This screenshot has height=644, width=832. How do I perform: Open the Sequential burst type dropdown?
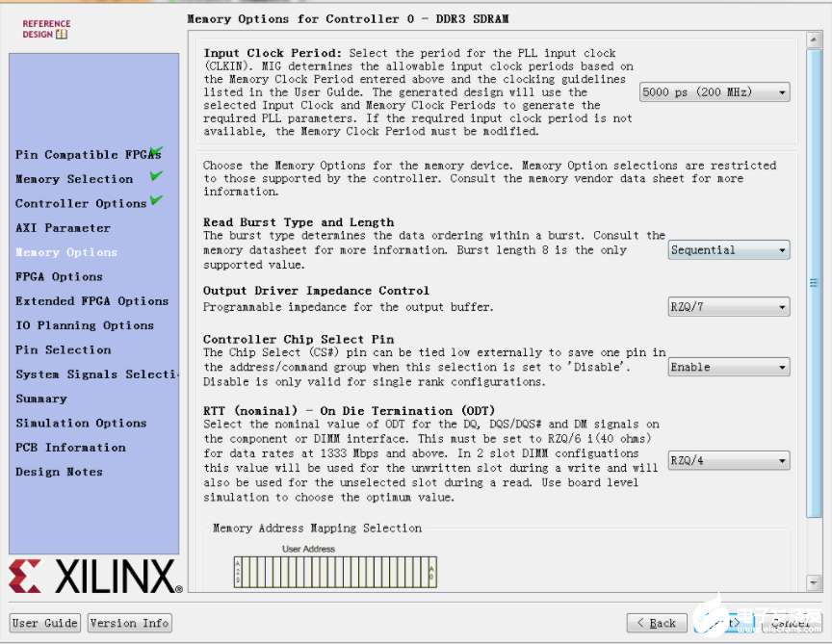click(x=729, y=250)
